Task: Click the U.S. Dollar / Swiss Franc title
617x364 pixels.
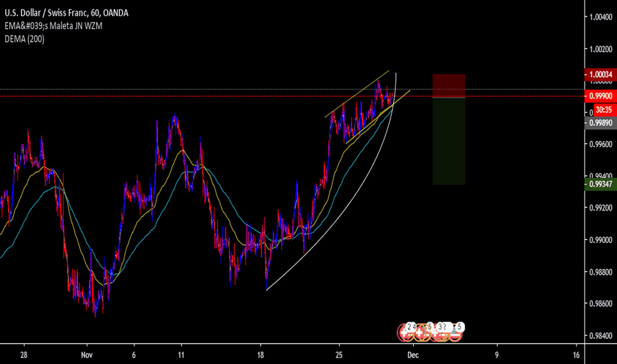Action: [53, 12]
